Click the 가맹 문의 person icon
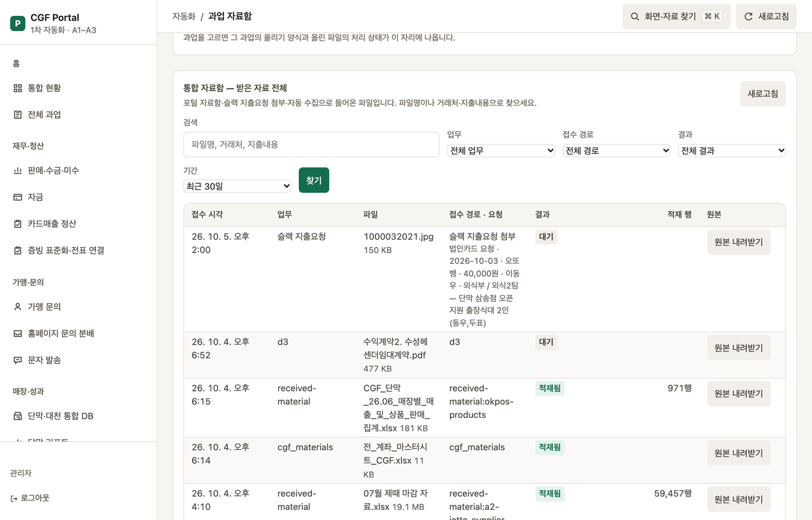Viewport: 812px width, 520px height. [17, 307]
